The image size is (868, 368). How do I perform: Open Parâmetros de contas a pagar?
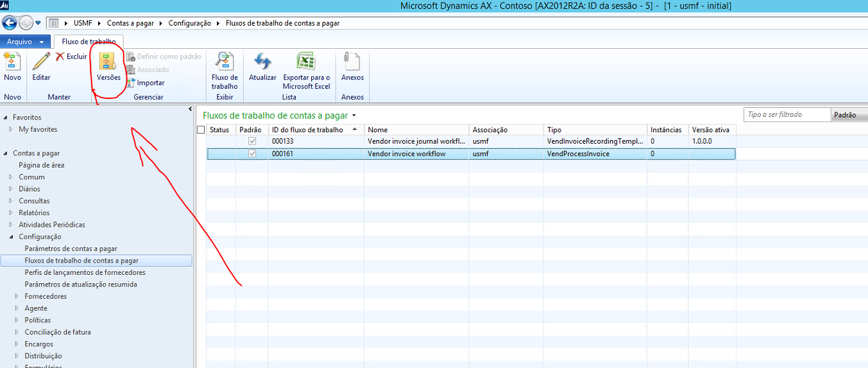click(x=71, y=249)
